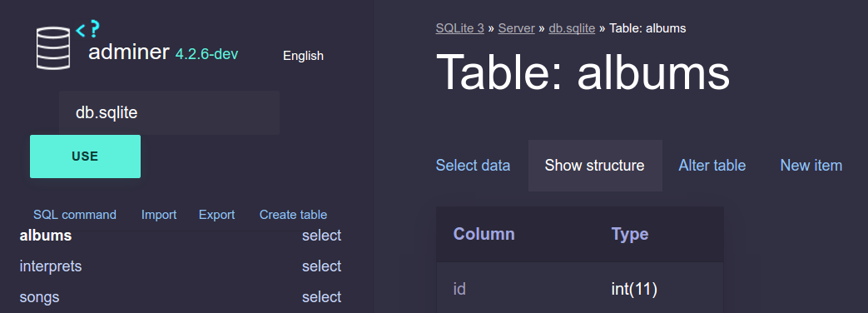Go to Server breadcrumb
The width and height of the screenshot is (868, 313).
[x=516, y=28]
